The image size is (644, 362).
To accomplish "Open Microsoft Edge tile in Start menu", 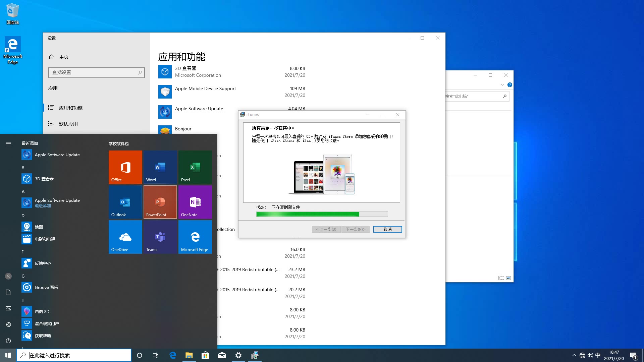I will click(195, 237).
